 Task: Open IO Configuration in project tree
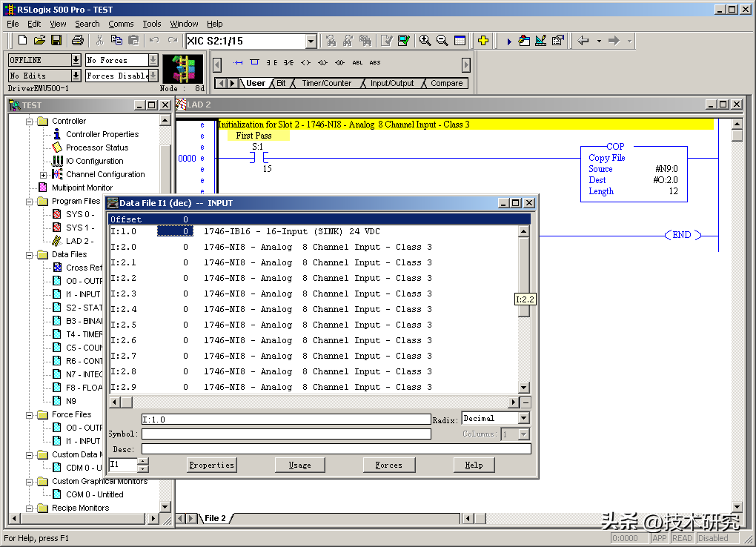click(x=94, y=161)
